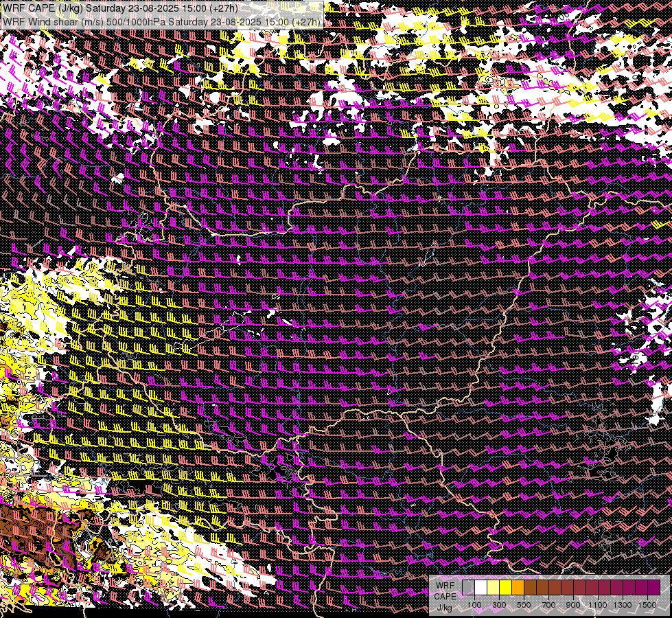Select the gray legend swatch below 100 J/kg
This screenshot has height=618, width=672.
tap(468, 587)
